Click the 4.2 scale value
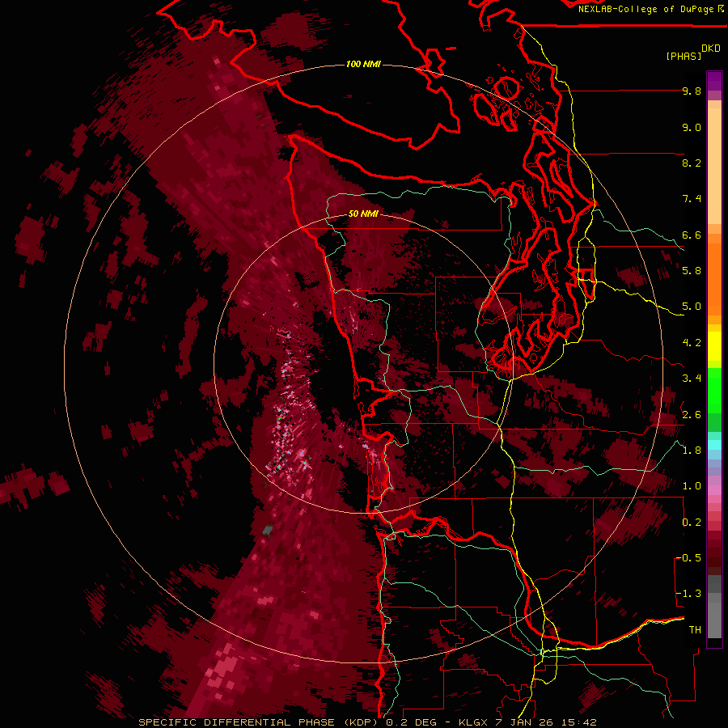728x728 pixels. point(692,343)
